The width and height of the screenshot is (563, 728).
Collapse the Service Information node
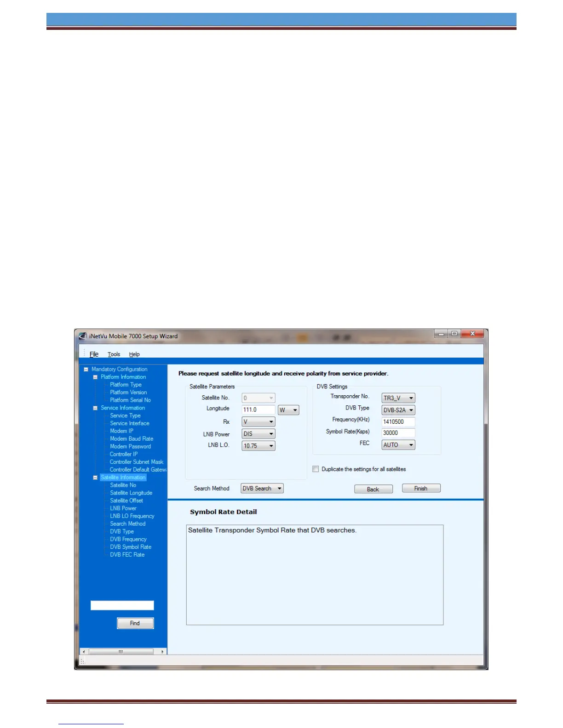click(x=95, y=408)
